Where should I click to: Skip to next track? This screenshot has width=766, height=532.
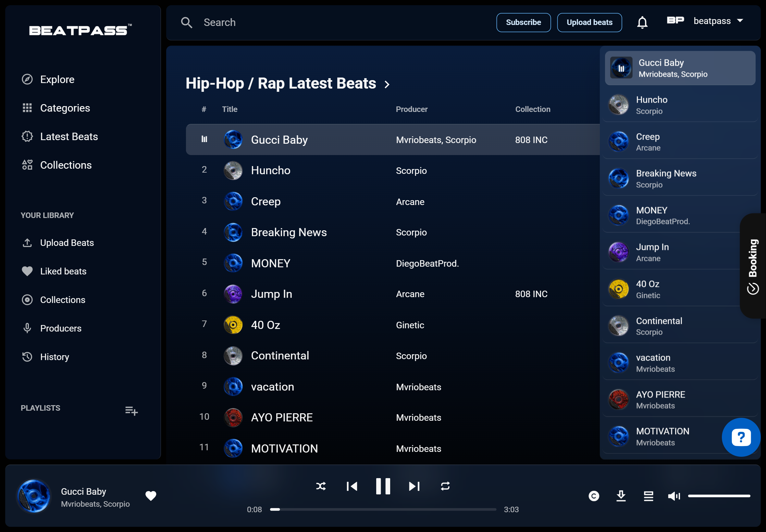(x=414, y=486)
